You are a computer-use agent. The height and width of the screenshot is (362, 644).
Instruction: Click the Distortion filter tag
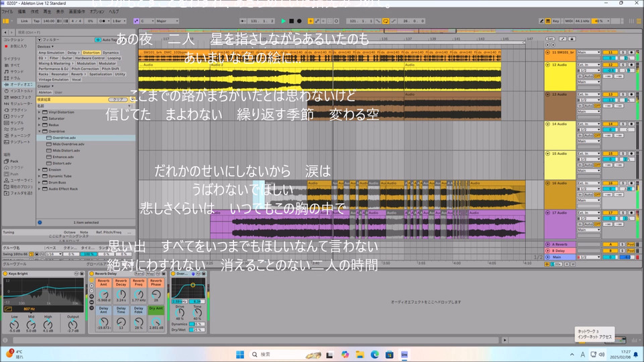point(91,52)
